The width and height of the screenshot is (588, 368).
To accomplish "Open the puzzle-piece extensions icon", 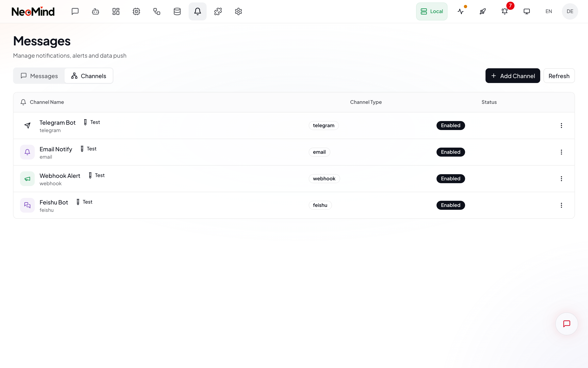I will coord(218,11).
